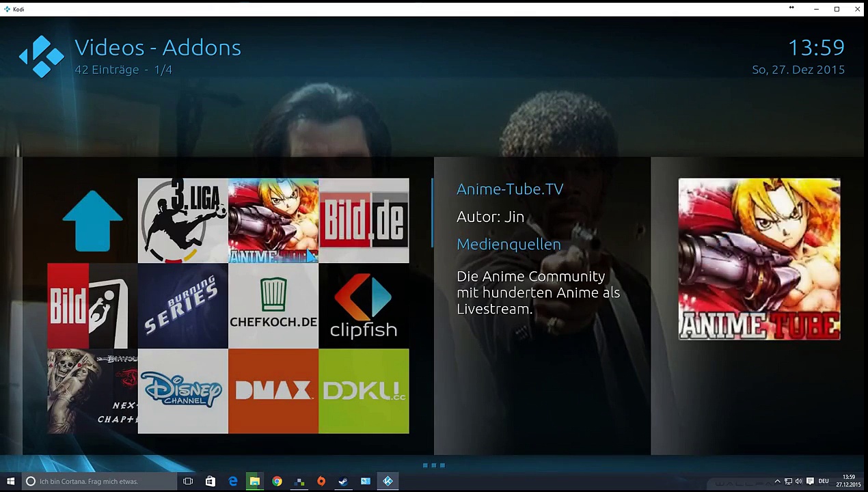
Task: Open the Bild football addon tile
Action: tap(92, 305)
